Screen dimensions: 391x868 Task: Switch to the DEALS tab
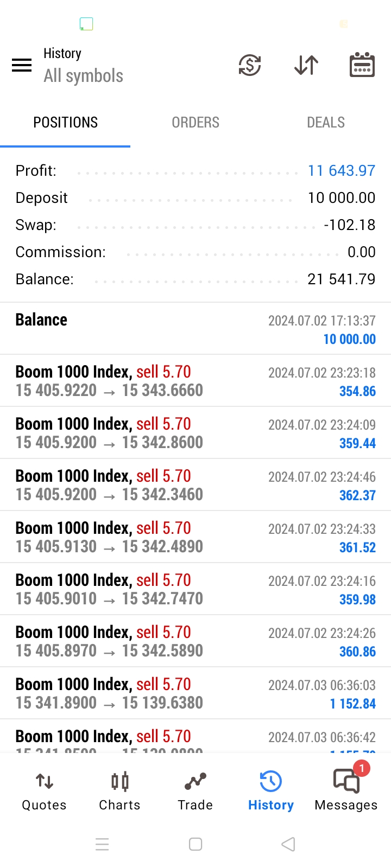click(x=326, y=123)
